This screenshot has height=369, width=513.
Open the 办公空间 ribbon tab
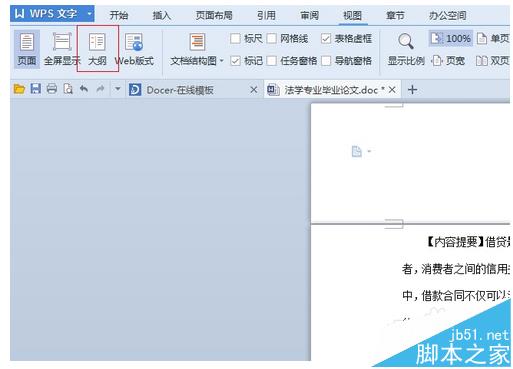click(448, 15)
